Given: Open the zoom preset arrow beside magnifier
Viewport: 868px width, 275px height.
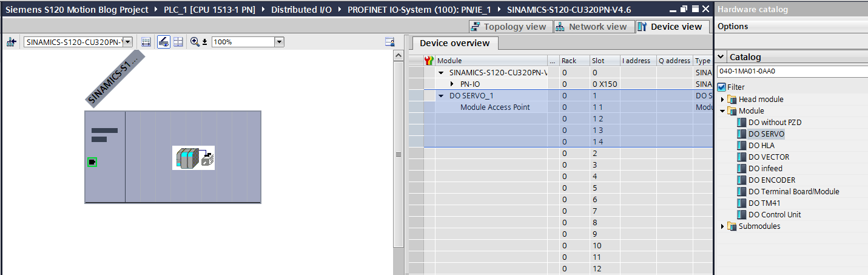Looking at the screenshot, I should [204, 42].
